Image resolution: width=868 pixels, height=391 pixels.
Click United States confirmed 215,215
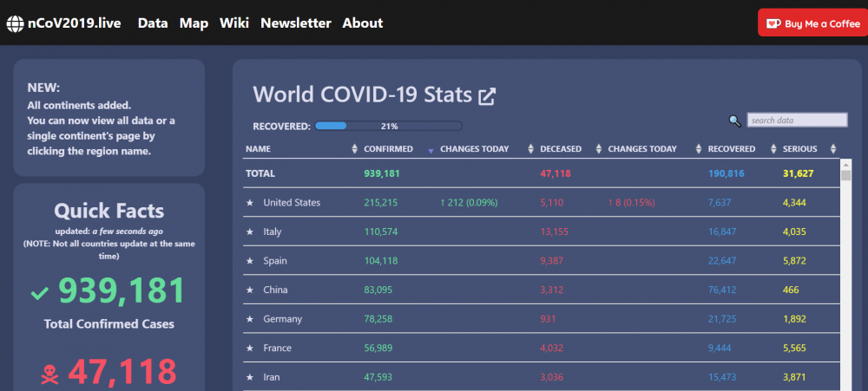point(381,202)
